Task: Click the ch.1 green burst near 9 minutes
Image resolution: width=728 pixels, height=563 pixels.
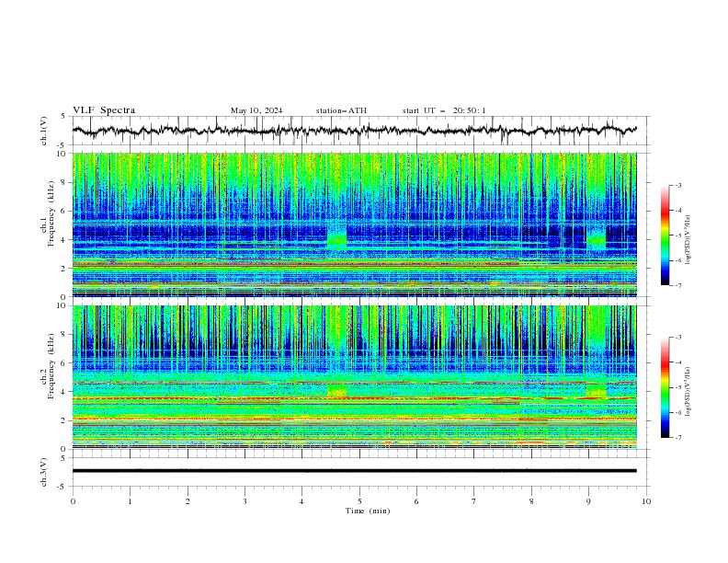Action: (597, 237)
